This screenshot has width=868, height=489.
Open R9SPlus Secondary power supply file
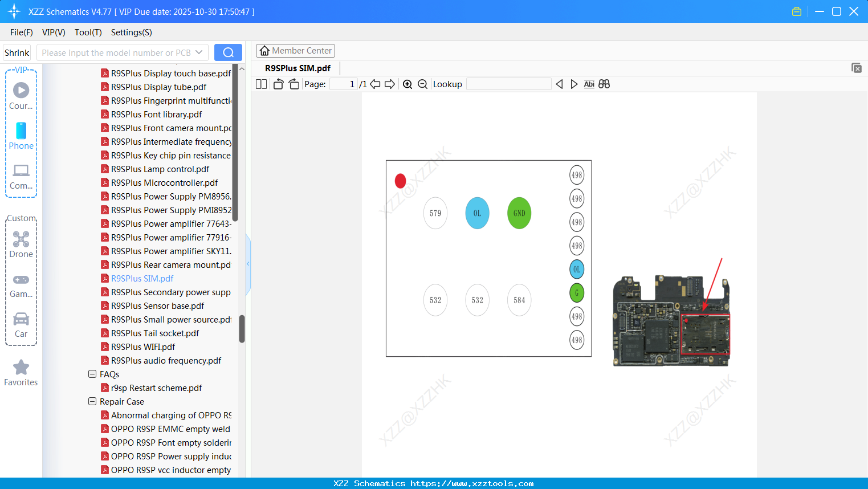(171, 292)
